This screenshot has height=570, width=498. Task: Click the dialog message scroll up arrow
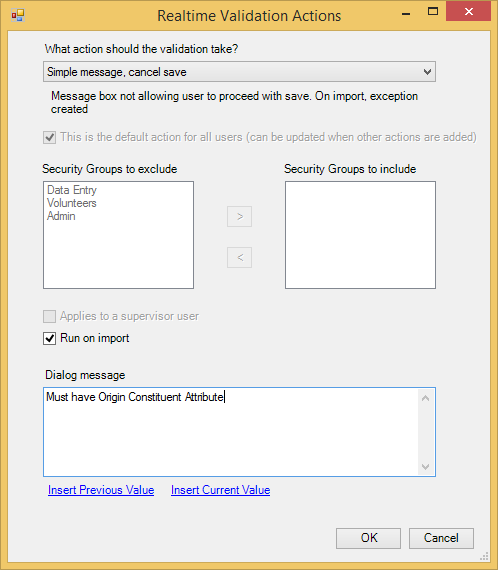tap(426, 398)
